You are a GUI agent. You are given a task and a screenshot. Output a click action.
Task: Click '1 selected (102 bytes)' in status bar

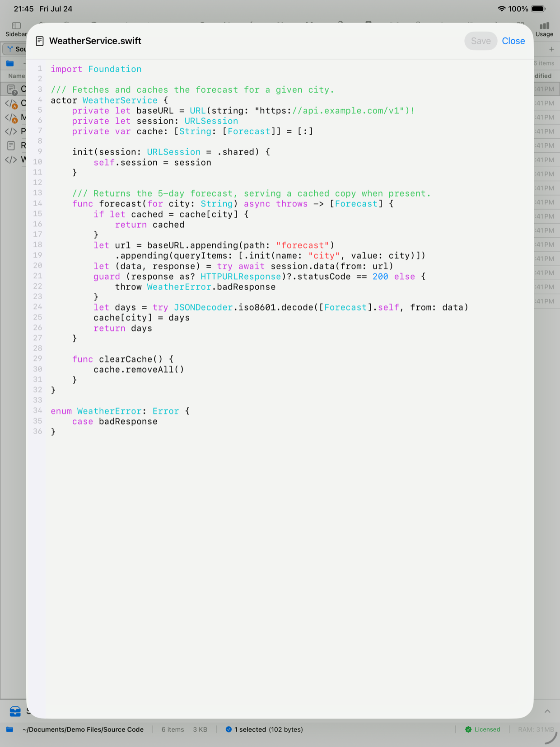click(269, 729)
